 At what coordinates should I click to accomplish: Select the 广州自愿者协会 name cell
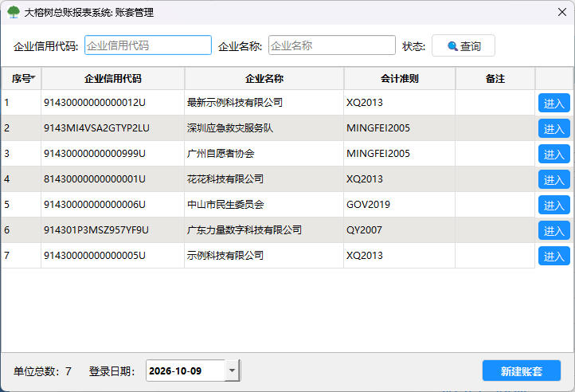coord(264,154)
